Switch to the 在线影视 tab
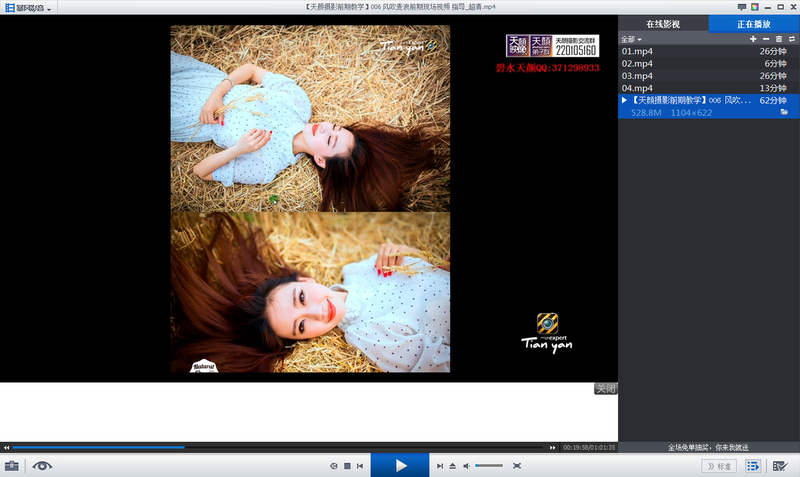 pyautogui.click(x=663, y=24)
